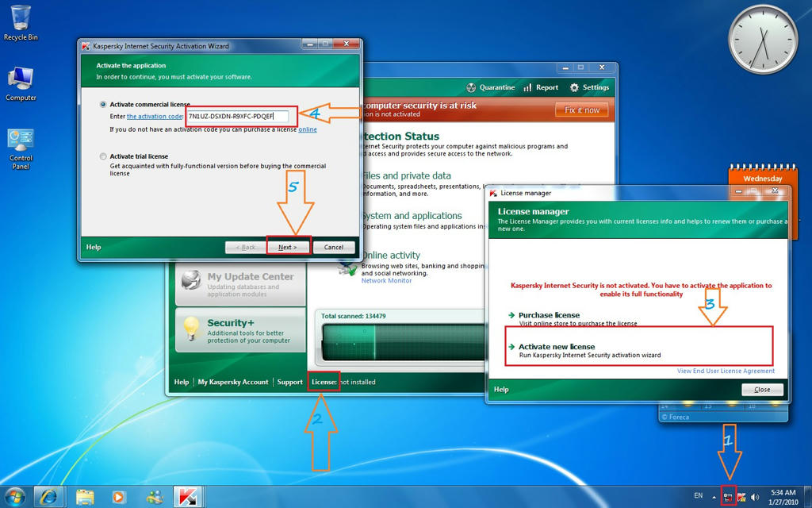
Task: Click the License: not installed link
Action: click(x=343, y=382)
